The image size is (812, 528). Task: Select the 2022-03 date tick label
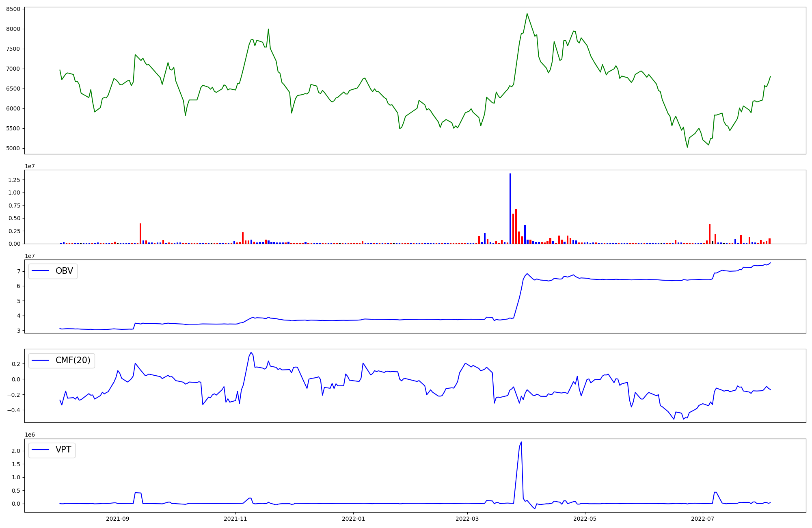click(467, 519)
